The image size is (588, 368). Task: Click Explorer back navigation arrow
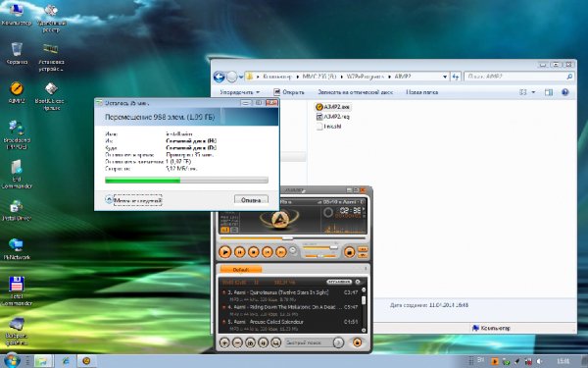pyautogui.click(x=219, y=77)
